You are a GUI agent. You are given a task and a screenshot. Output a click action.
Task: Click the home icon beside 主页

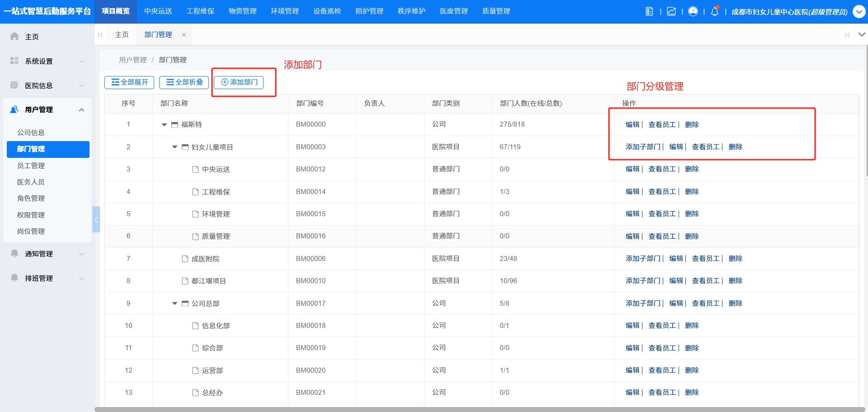point(14,36)
